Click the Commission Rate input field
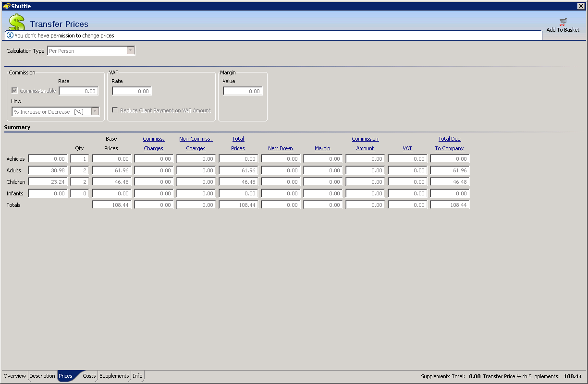The height and width of the screenshot is (384, 588). pyautogui.click(x=78, y=91)
